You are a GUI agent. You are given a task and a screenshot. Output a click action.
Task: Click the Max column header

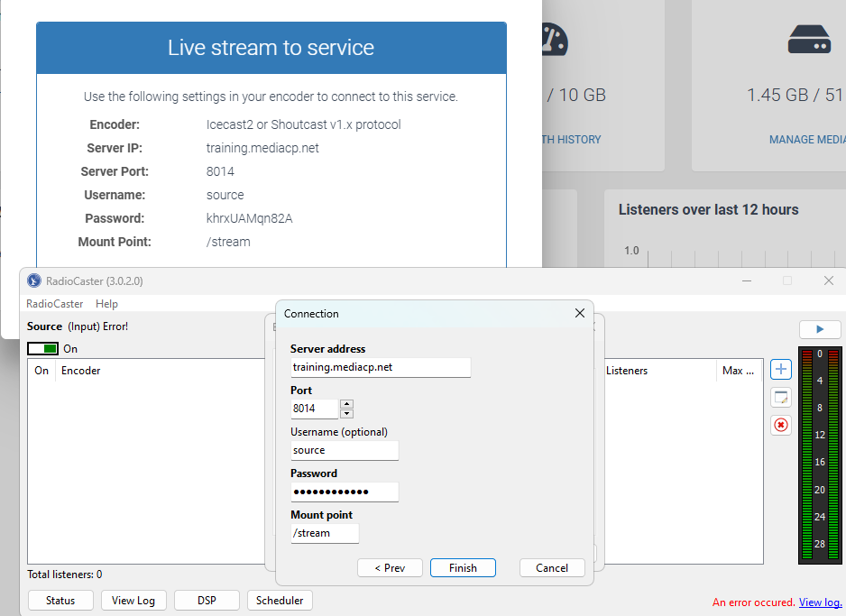(738, 371)
